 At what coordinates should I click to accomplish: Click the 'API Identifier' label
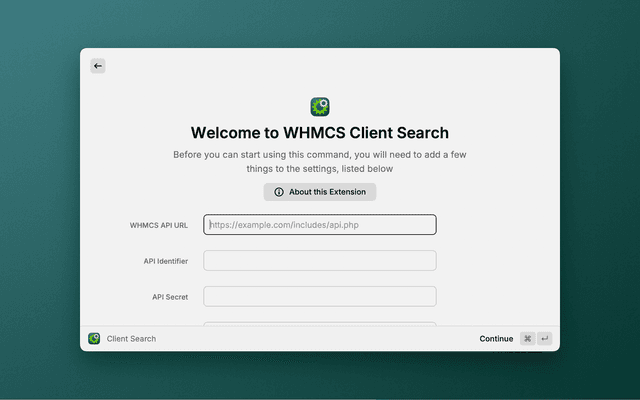pyautogui.click(x=166, y=261)
